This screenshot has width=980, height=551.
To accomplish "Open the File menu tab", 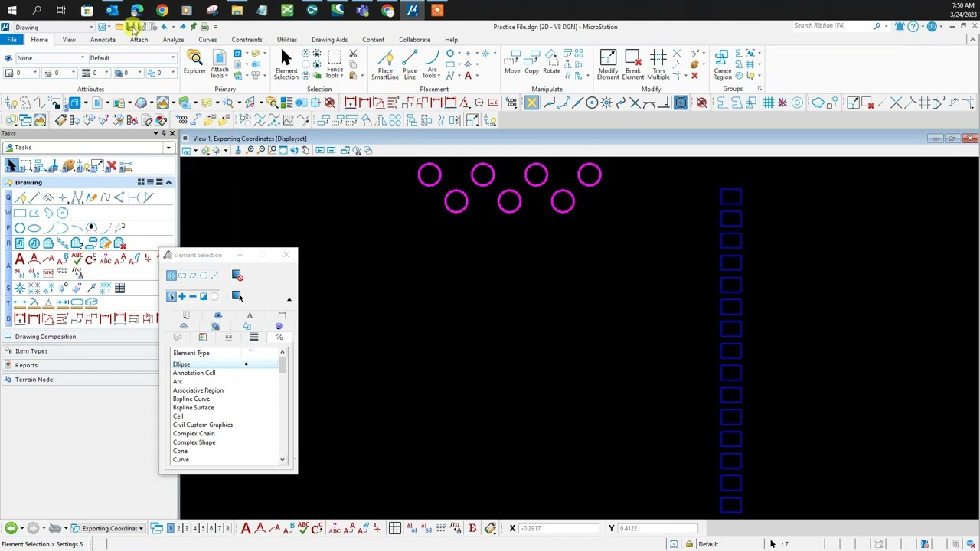I will pyautogui.click(x=11, y=40).
